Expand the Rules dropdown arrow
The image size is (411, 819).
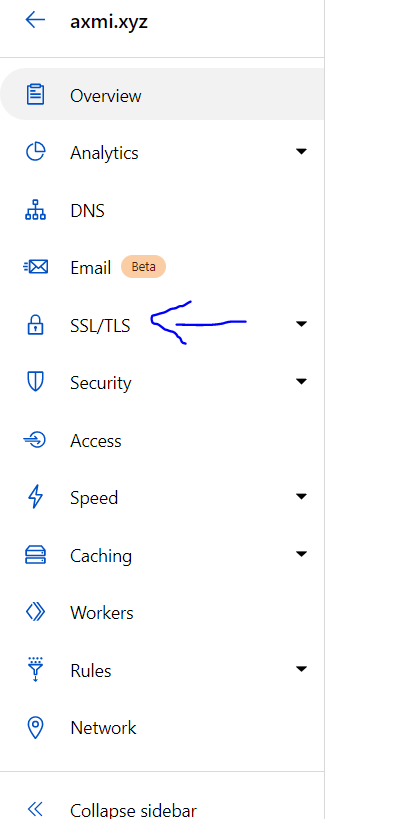[x=301, y=669]
